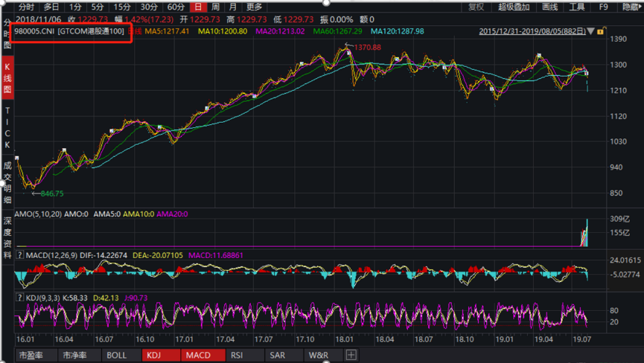Image resolution: width=644 pixels, height=363 pixels.
Task: Click the 19.07 date axis label
Action: click(581, 340)
